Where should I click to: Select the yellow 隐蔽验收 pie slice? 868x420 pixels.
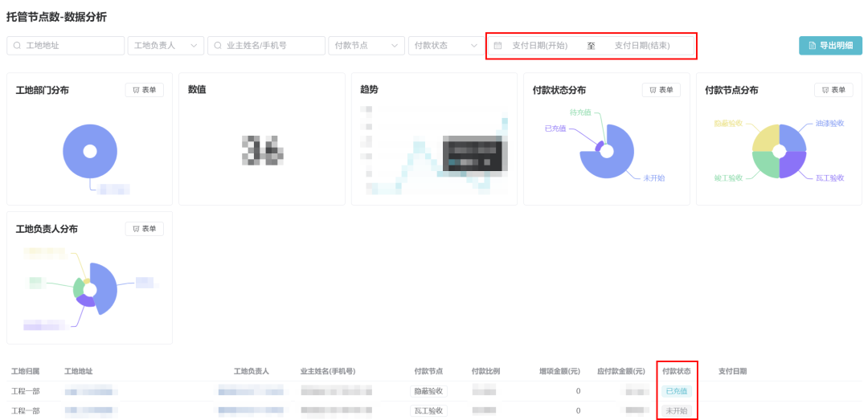coord(767,138)
